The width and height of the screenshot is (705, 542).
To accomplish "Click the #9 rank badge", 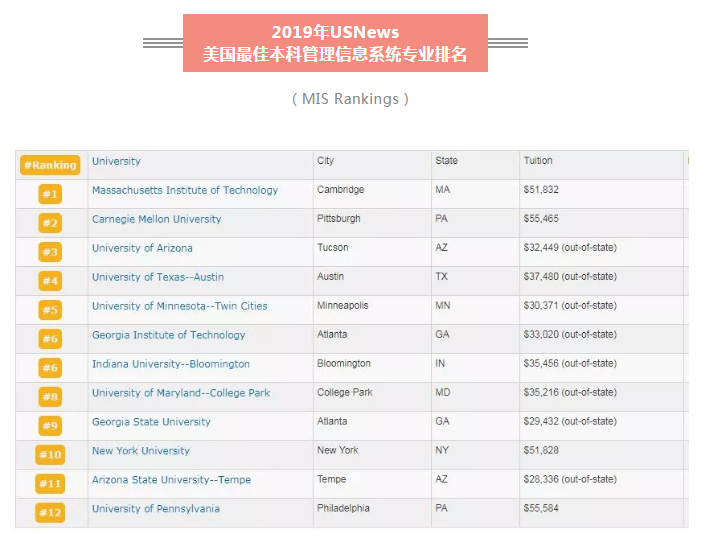I will (50, 426).
